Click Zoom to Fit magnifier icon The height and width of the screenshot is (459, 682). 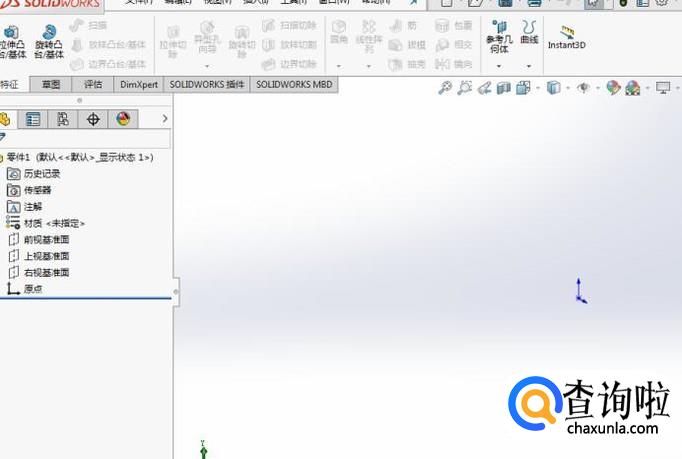tap(445, 87)
